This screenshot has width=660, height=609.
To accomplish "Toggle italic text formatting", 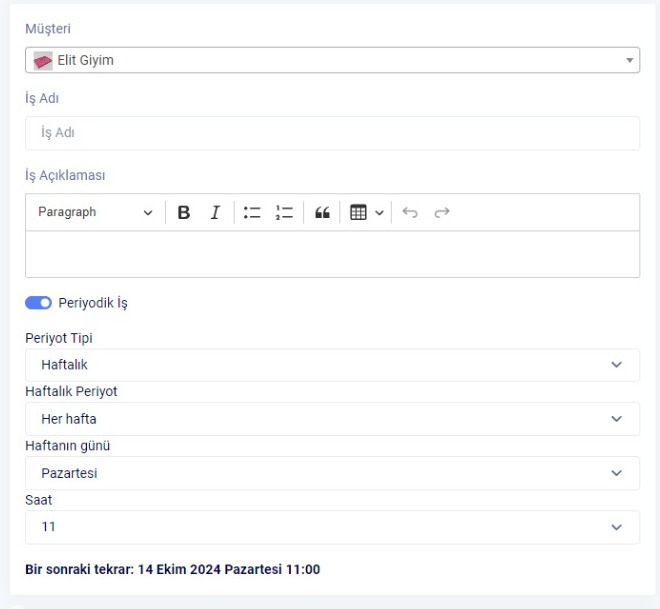I will tap(214, 212).
